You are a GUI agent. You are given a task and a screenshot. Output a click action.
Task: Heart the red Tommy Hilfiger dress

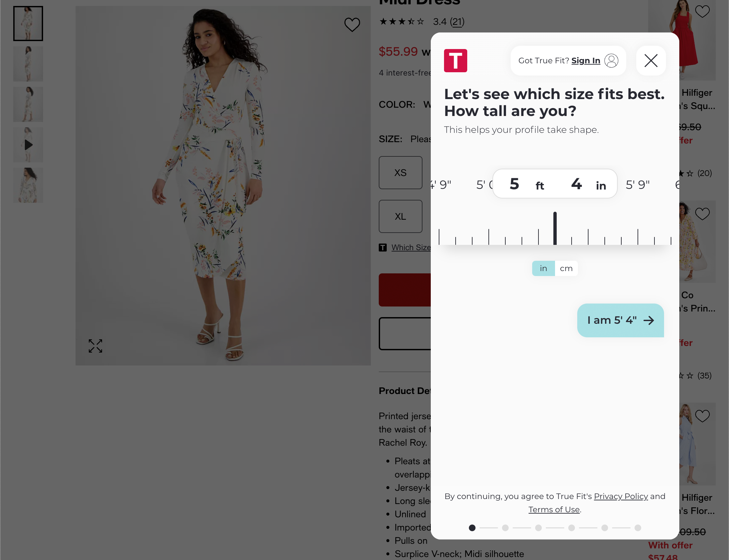point(702,11)
